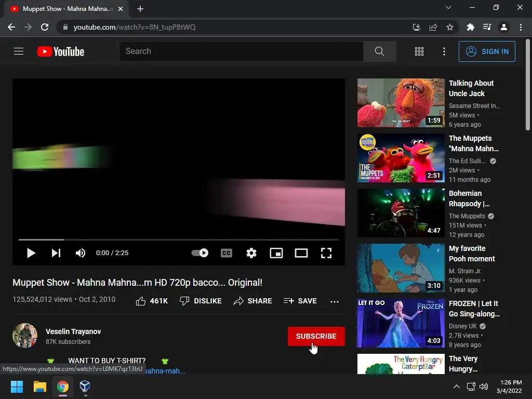Open system volume tray icon
The height and width of the screenshot is (399, 532).
(x=484, y=387)
